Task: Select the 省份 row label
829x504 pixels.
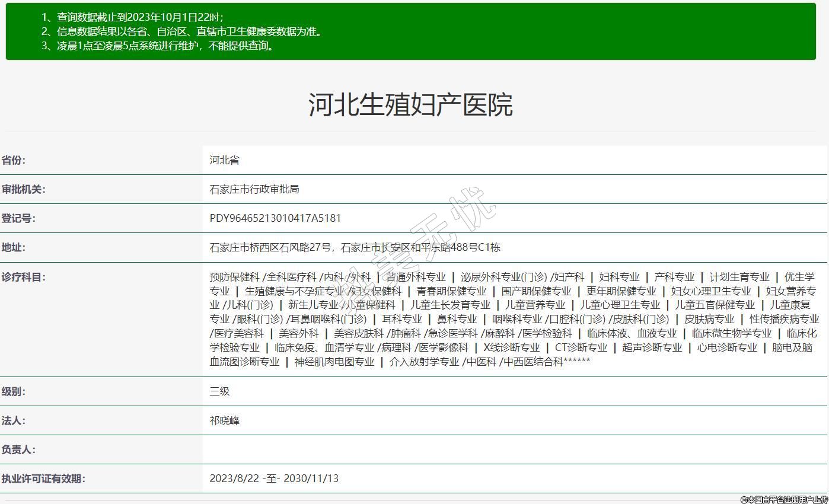Action: 14,160
